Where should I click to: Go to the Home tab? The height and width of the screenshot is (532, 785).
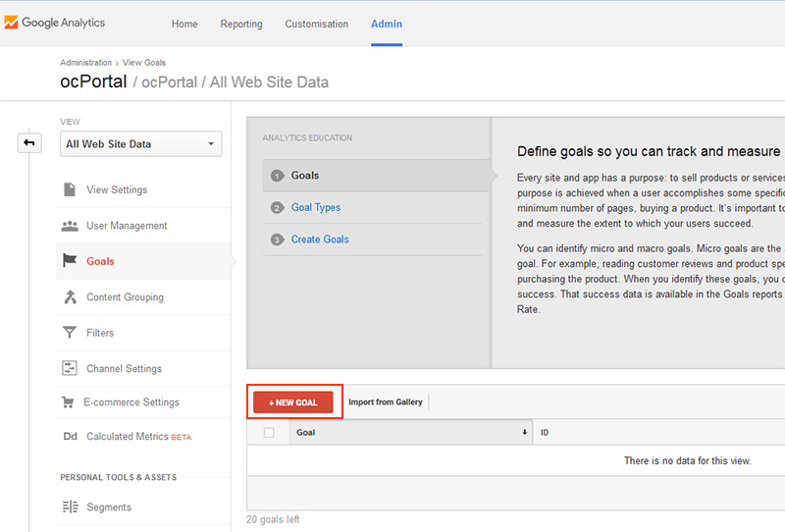coord(184,24)
